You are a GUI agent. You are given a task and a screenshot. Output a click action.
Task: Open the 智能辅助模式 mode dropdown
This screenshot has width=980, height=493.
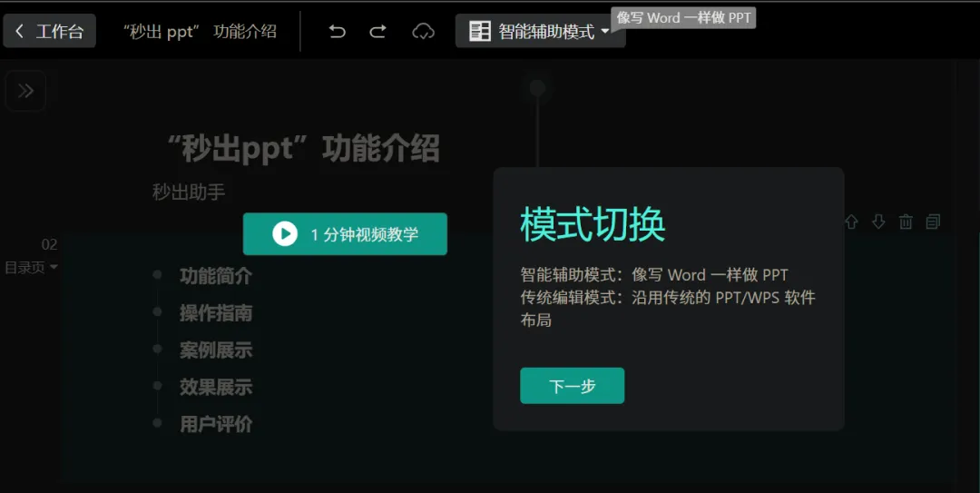[x=540, y=32]
